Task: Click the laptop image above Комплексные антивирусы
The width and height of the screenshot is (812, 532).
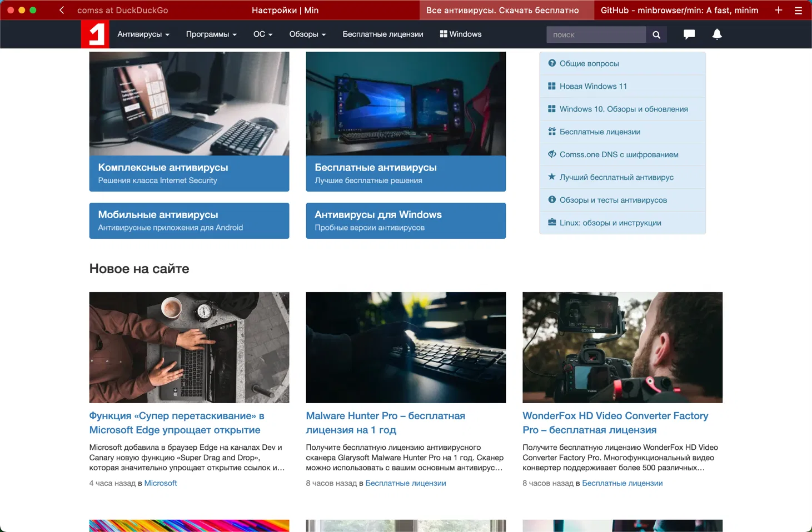Action: [x=189, y=104]
